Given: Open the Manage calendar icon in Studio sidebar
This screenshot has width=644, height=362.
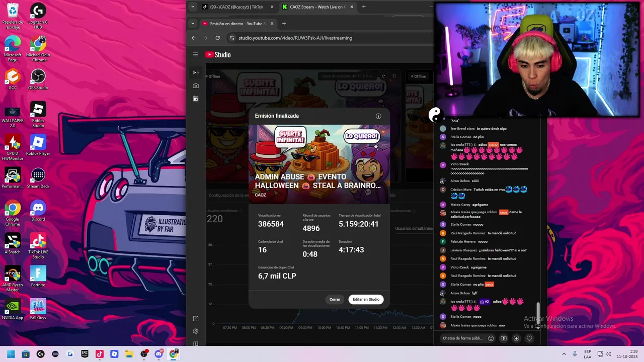Looking at the screenshot, I should 196,99.
